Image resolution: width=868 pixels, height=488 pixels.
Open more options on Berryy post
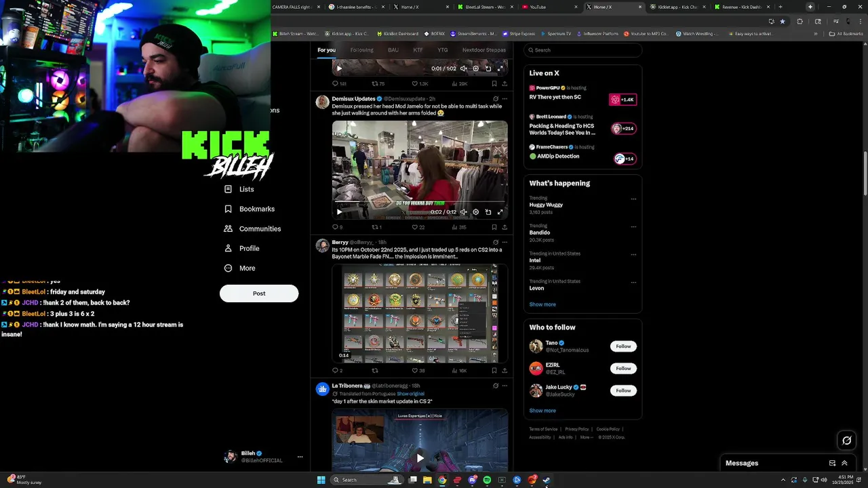click(x=505, y=242)
